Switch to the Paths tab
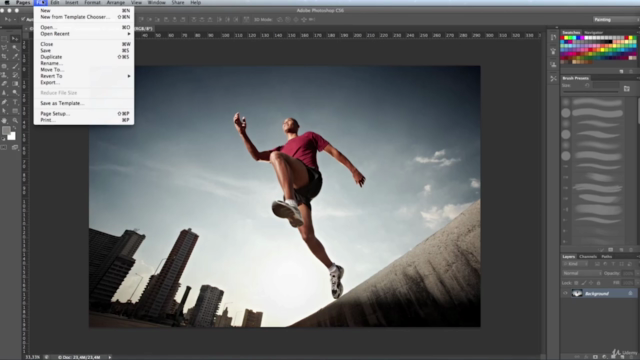Image resolution: width=640 pixels, height=360 pixels. 607,257
